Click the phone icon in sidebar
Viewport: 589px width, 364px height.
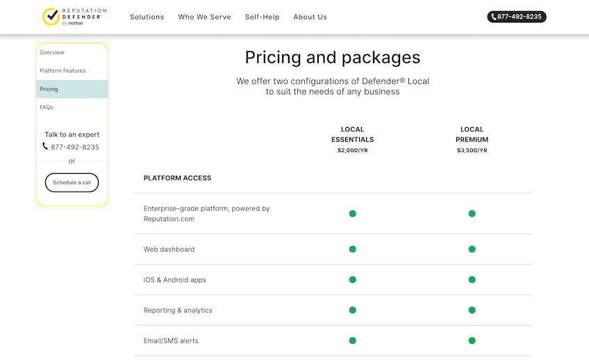coord(45,147)
